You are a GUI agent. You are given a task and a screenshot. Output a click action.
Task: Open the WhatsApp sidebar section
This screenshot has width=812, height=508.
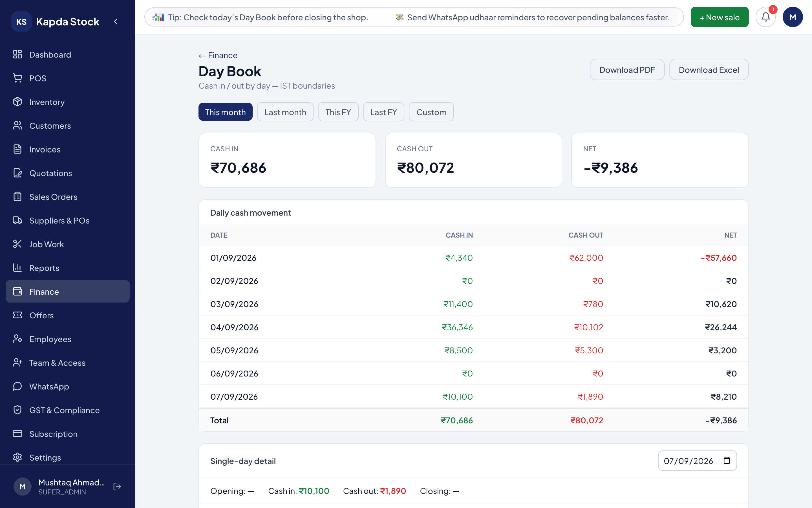pos(67,386)
